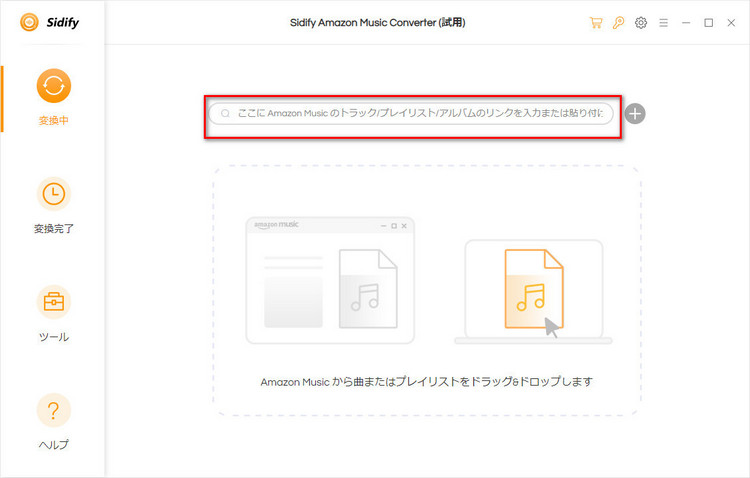This screenshot has height=478, width=750.
Task: Click the Sidify Amazon Music Converter title text
Action: click(377, 22)
